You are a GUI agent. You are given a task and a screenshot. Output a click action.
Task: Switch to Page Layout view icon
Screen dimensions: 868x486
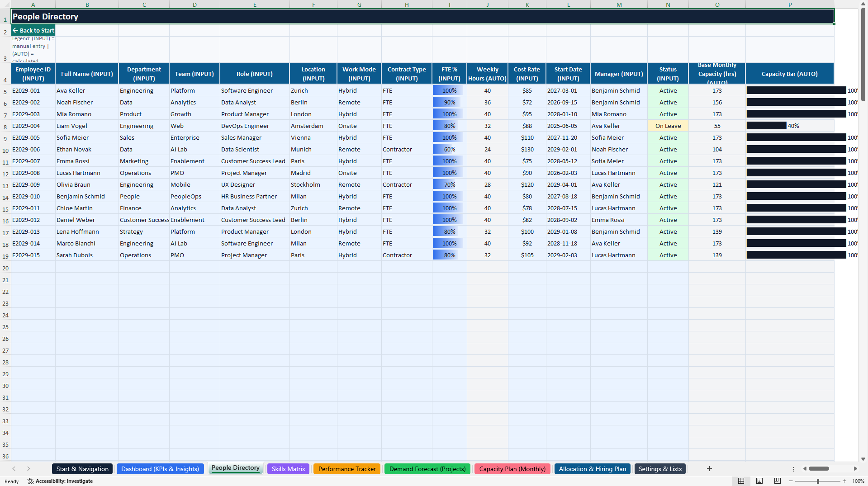coord(759,481)
